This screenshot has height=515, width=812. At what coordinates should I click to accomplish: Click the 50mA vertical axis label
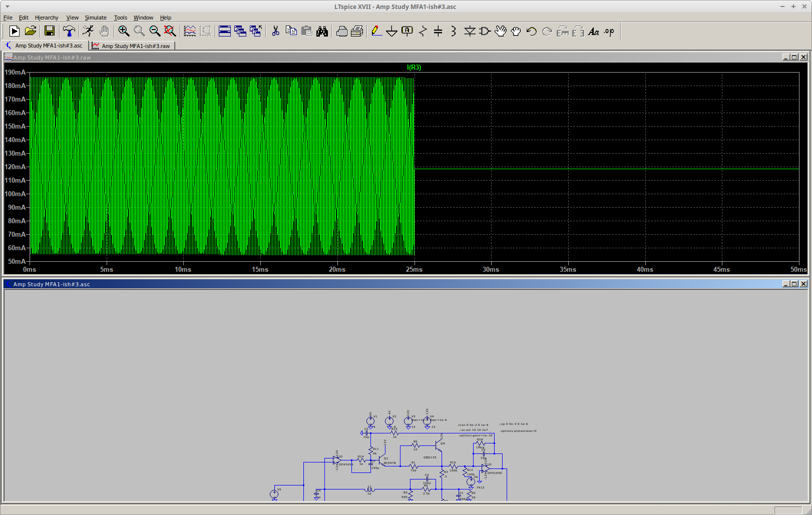pos(17,261)
